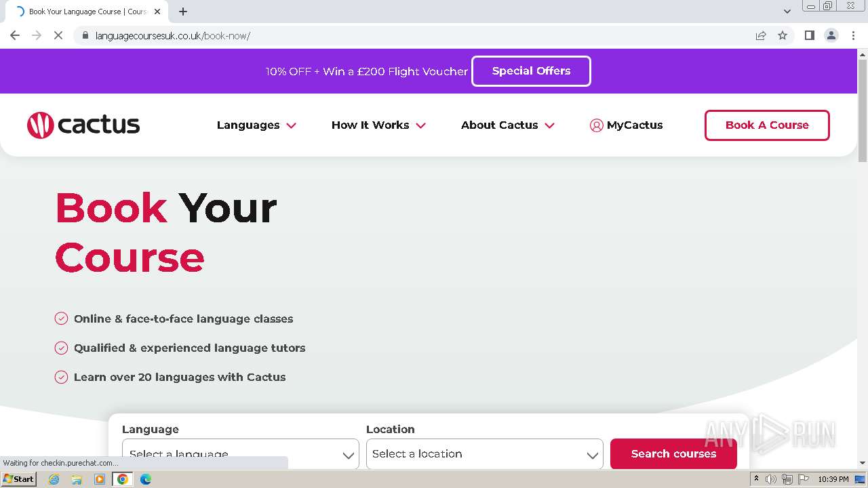The height and width of the screenshot is (488, 868).
Task: Click the site padlock icon
Action: point(85,35)
